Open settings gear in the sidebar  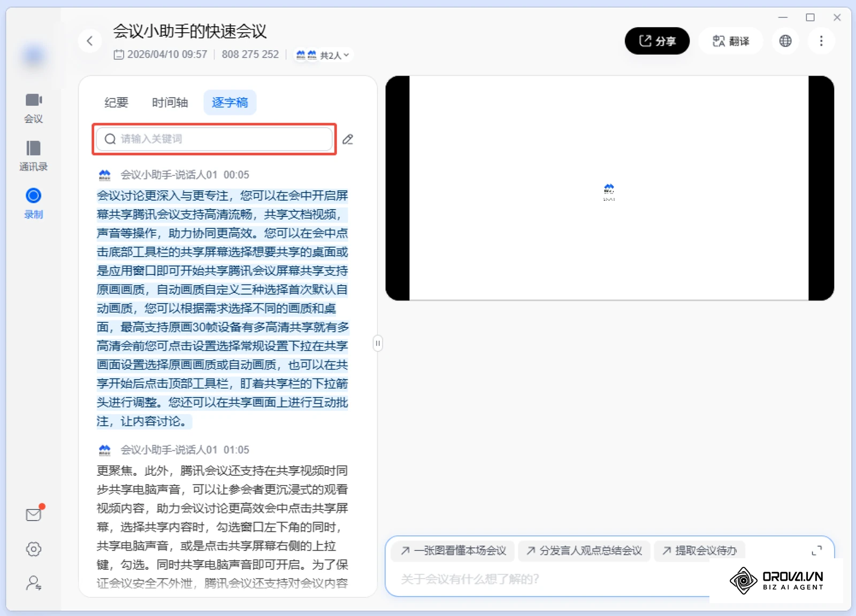(34, 549)
